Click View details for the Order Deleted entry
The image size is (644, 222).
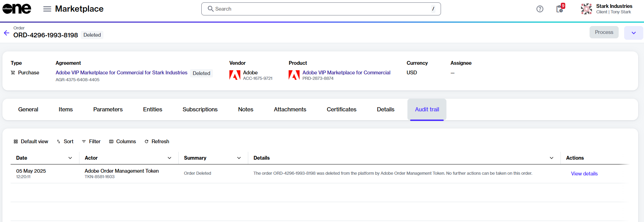pos(584,174)
